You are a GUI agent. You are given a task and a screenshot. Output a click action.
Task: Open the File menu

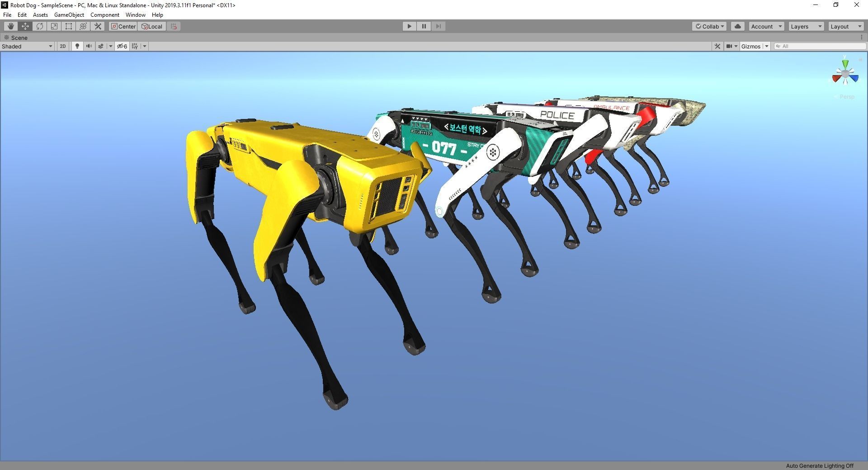click(7, 14)
